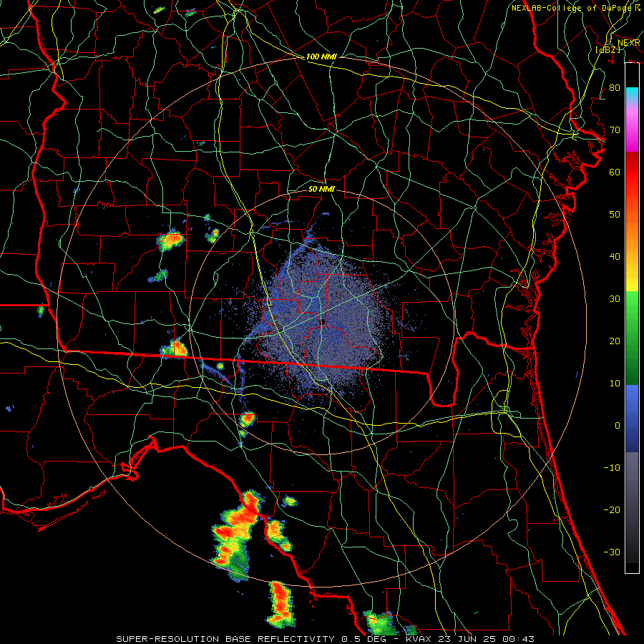The width and height of the screenshot is (644, 644).
Task: Click the -30 value on dBZ scale
Action: 612,552
